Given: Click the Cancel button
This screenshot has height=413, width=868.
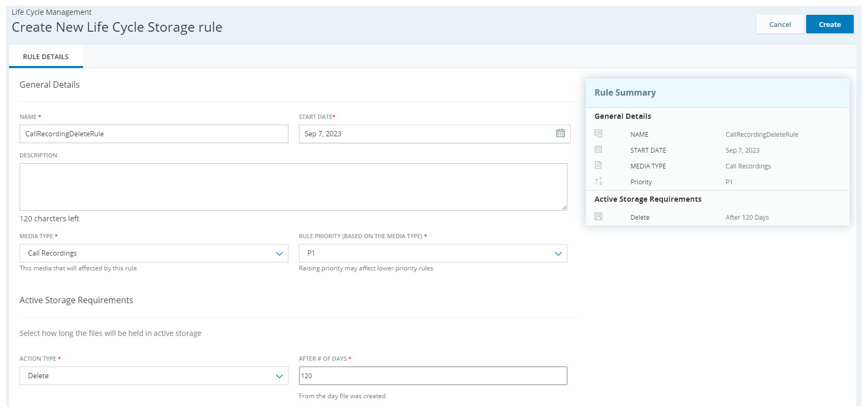Looking at the screenshot, I should click(x=780, y=24).
